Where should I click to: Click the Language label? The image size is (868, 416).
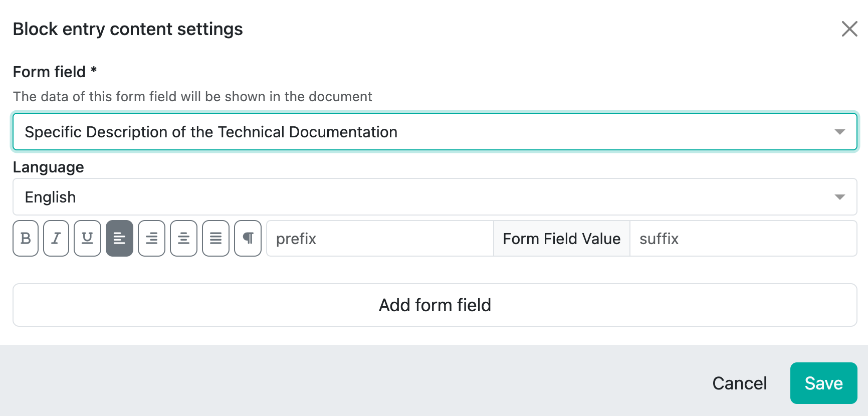(48, 167)
